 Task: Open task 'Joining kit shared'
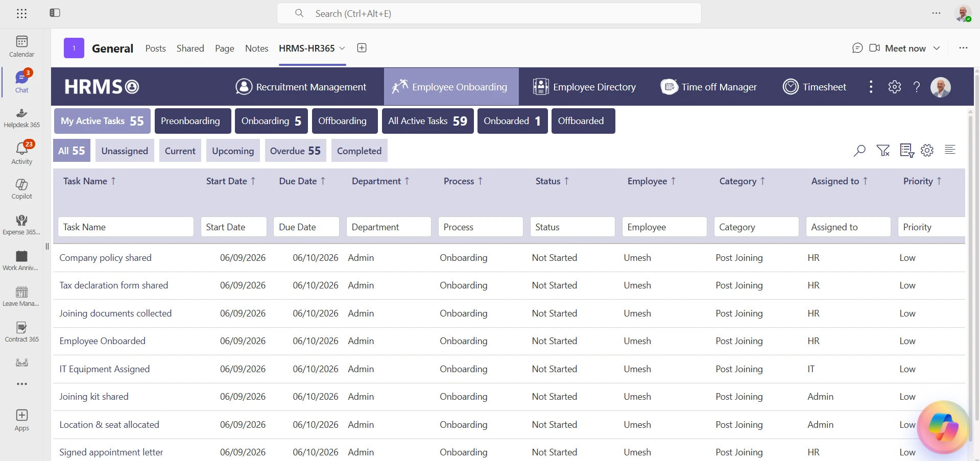(x=94, y=397)
